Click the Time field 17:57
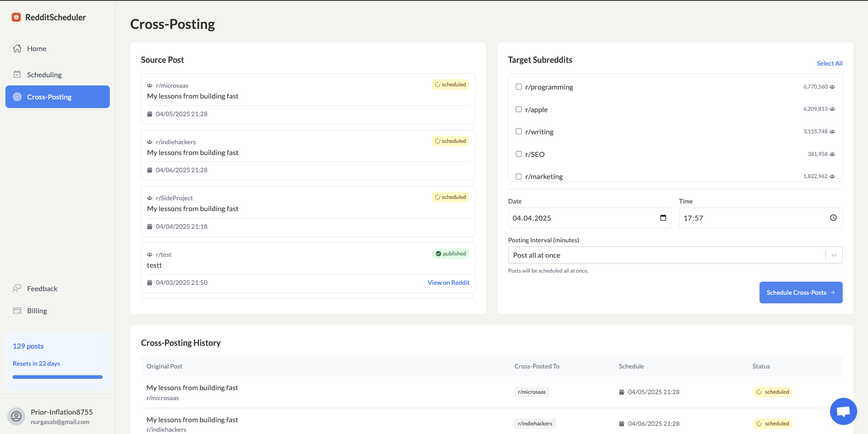Screen dimensions: 868x434 click(x=760, y=218)
